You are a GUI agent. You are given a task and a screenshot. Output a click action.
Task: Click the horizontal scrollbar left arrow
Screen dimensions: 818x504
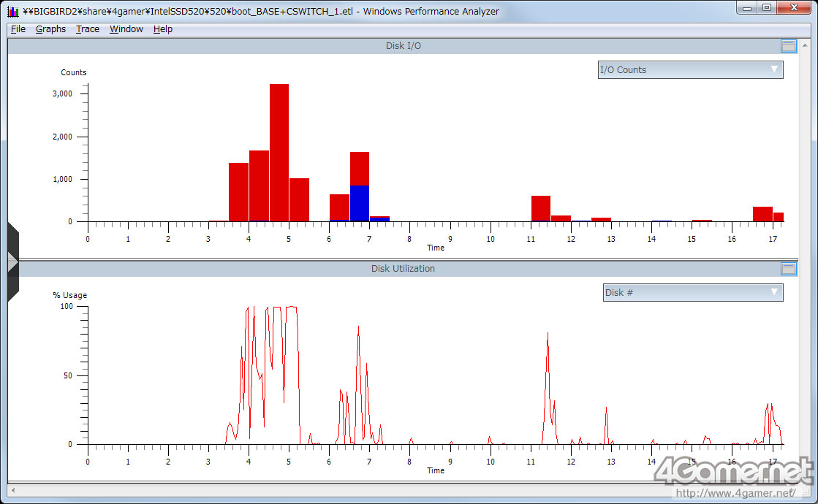[13, 490]
